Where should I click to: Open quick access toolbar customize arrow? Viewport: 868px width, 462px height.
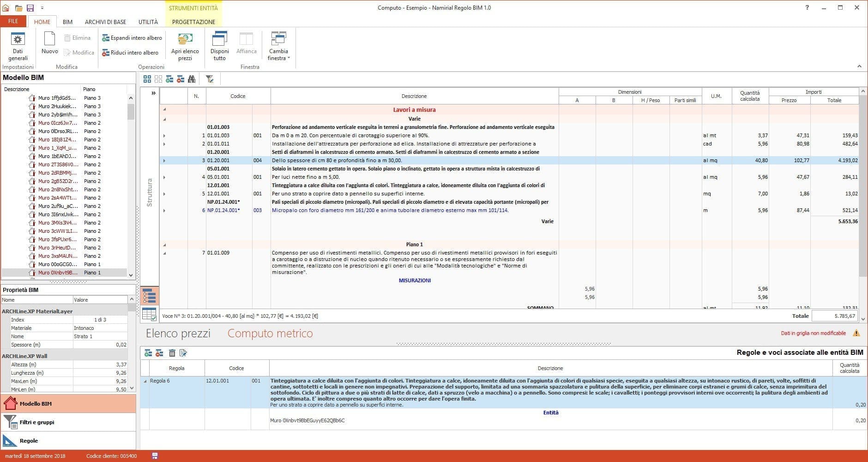tap(42, 8)
